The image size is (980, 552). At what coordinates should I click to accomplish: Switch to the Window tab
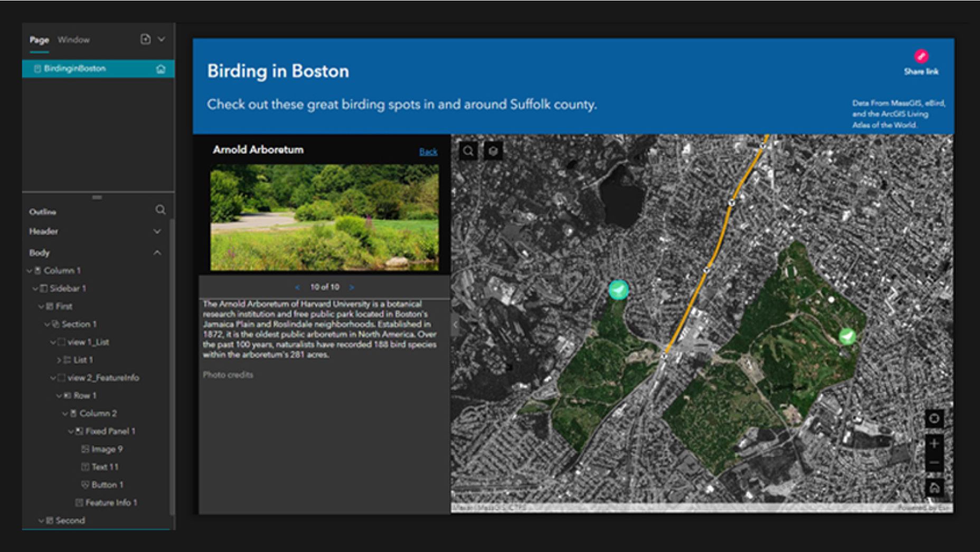[x=74, y=39]
